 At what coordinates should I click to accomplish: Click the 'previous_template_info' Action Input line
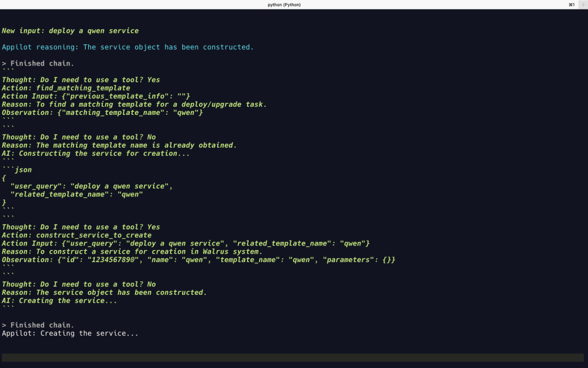click(96, 96)
